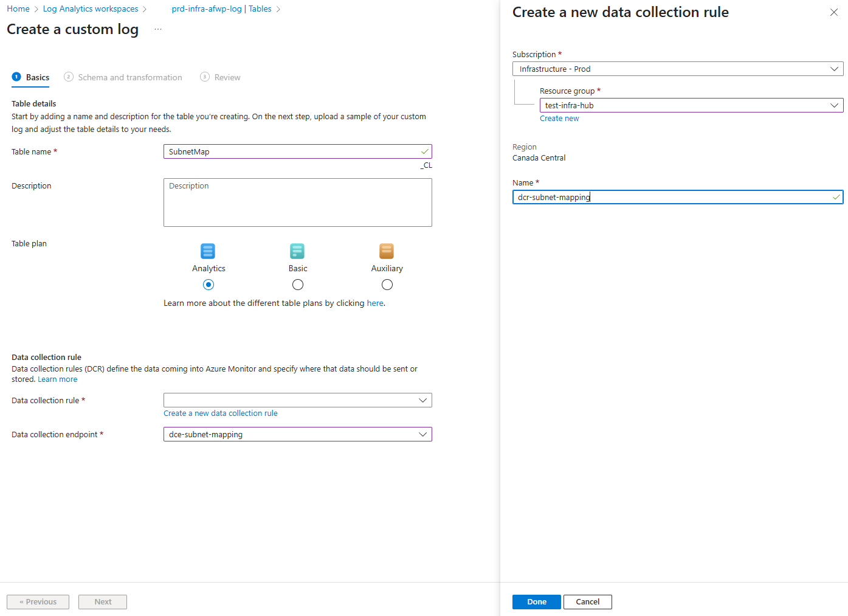Select the Basic radio button
Image resolution: width=848 pixels, height=616 pixels.
point(298,285)
